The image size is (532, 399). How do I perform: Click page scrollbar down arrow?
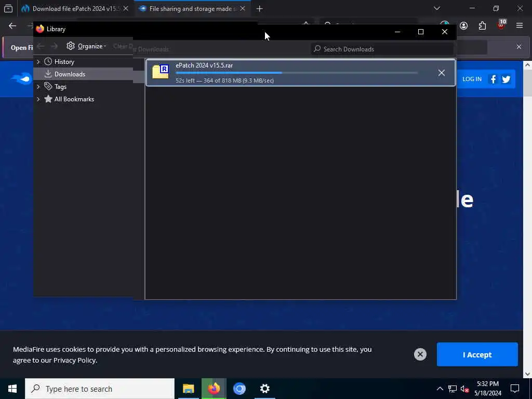click(x=528, y=374)
